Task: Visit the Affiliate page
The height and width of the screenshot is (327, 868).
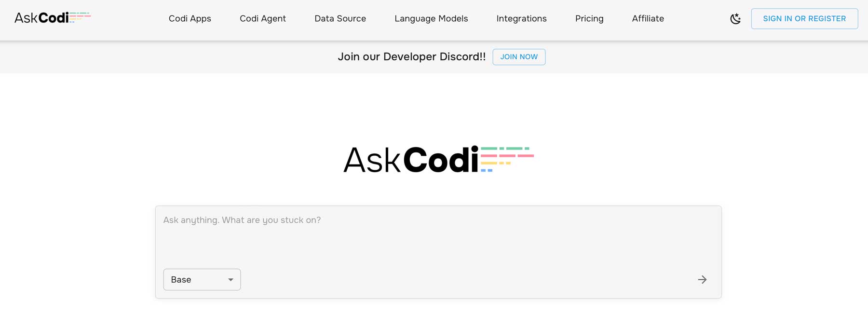Action: pyautogui.click(x=648, y=19)
